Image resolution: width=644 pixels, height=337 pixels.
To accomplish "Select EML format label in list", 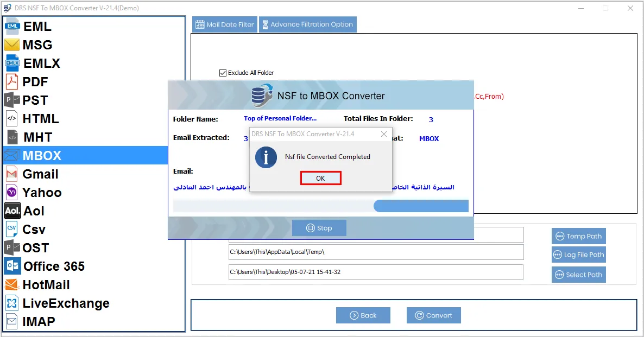I will click(37, 26).
